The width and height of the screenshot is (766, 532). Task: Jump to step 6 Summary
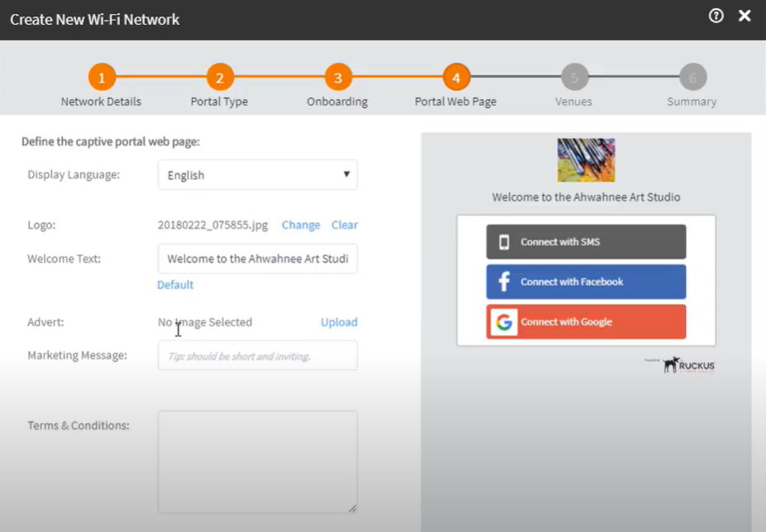tap(692, 78)
